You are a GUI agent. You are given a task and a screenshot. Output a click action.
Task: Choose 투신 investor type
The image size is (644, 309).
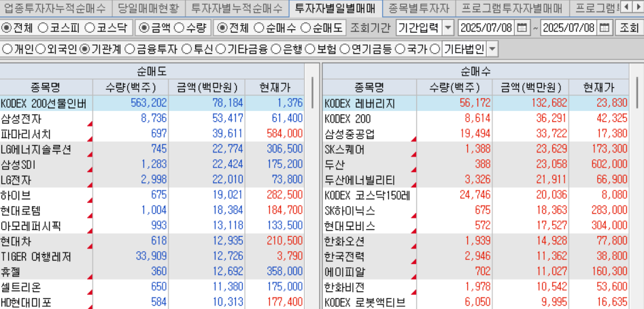tap(186, 49)
